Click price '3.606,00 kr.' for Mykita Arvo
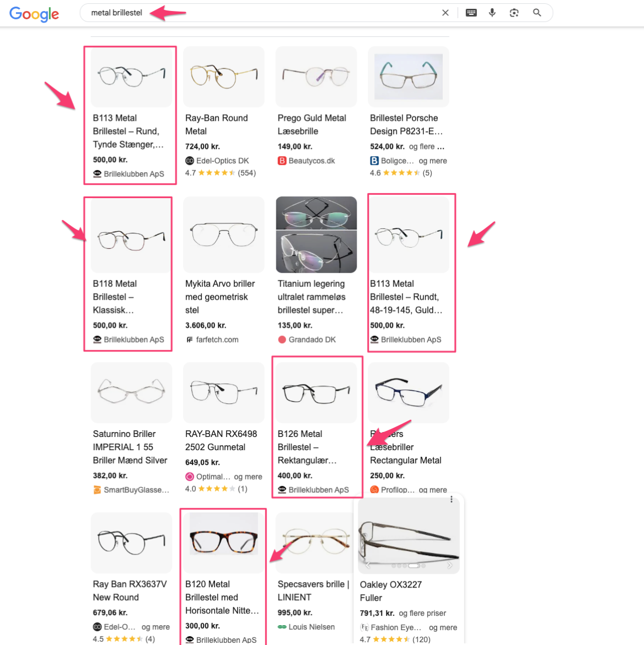 206,326
